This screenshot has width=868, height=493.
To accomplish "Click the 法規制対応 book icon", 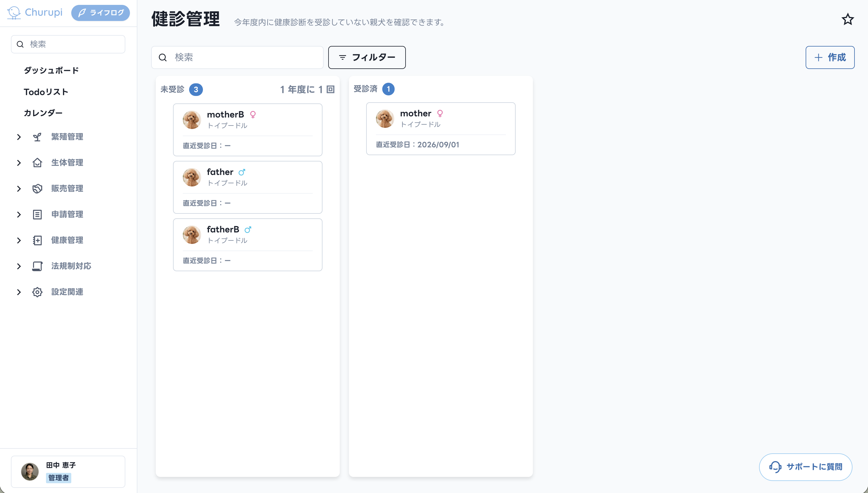I will (x=37, y=266).
